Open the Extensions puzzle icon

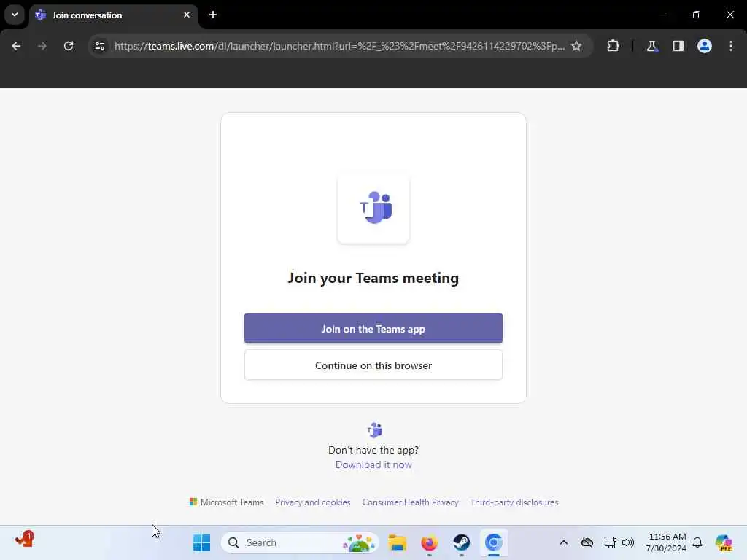[x=613, y=46]
